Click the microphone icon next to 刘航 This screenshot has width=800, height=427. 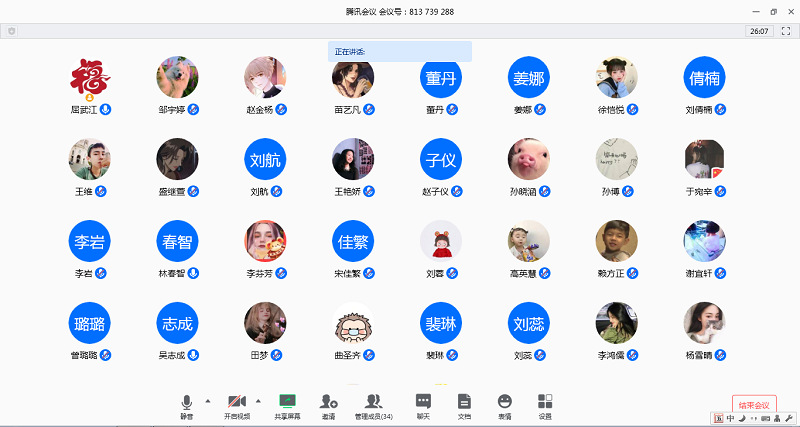[280, 191]
